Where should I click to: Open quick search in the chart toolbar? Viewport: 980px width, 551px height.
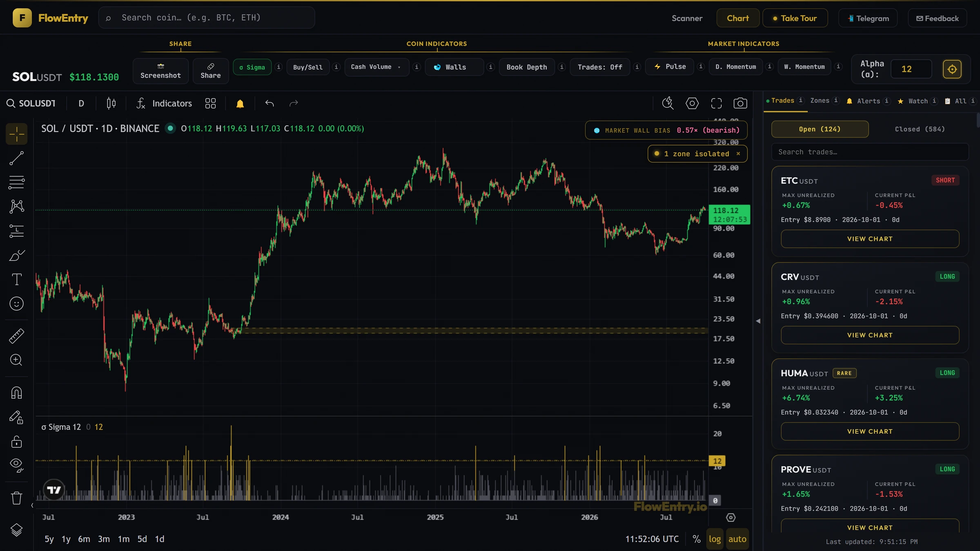click(x=668, y=103)
